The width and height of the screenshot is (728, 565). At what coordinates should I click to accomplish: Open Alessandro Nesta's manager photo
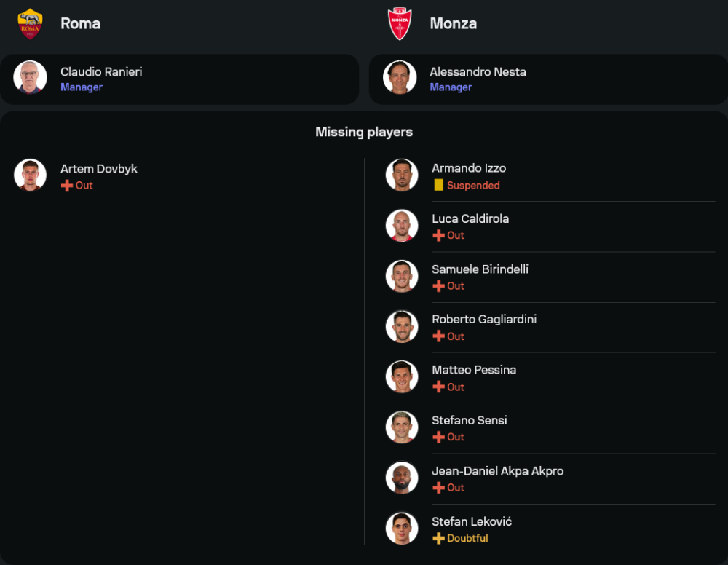400,78
